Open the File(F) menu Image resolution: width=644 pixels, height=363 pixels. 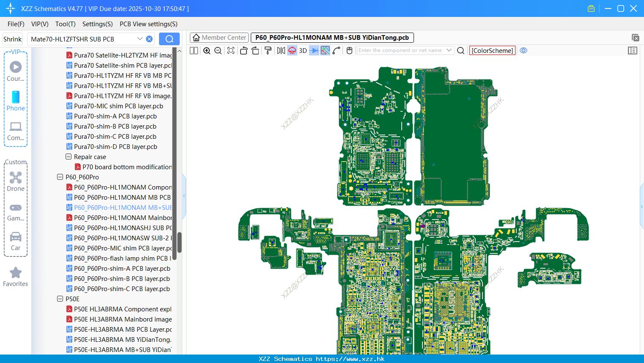(16, 24)
